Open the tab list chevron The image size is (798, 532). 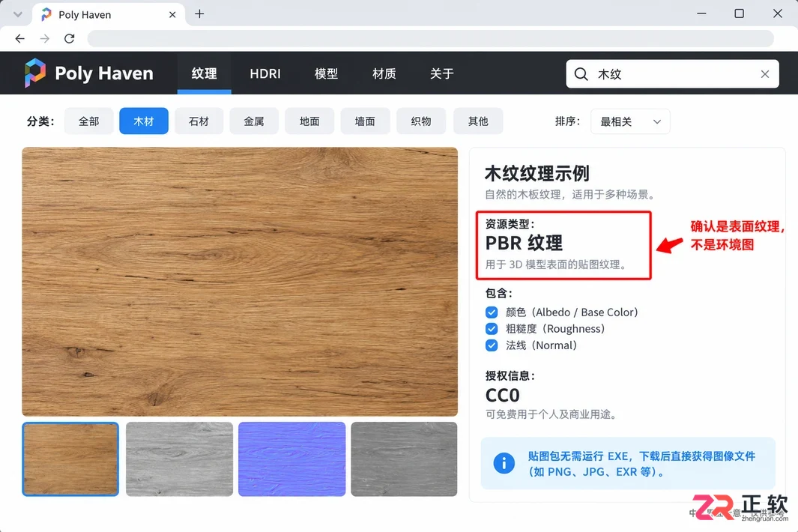tap(18, 14)
